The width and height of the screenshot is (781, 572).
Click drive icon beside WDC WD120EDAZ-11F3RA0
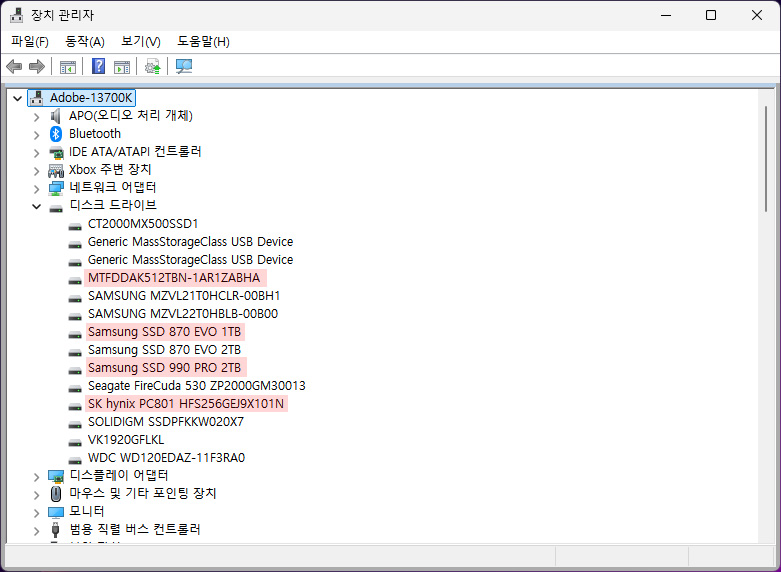[75, 460]
